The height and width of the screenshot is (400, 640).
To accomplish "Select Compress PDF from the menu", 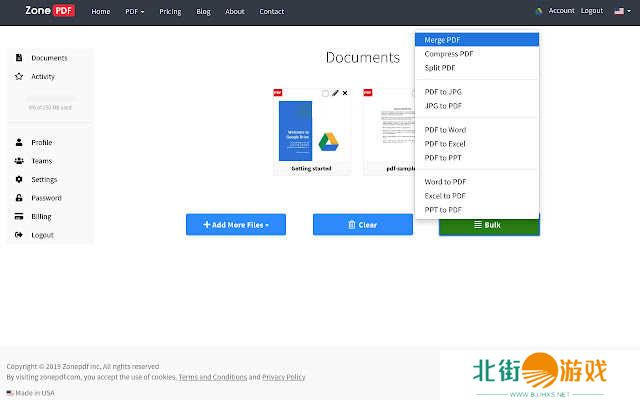I will coord(449,54).
